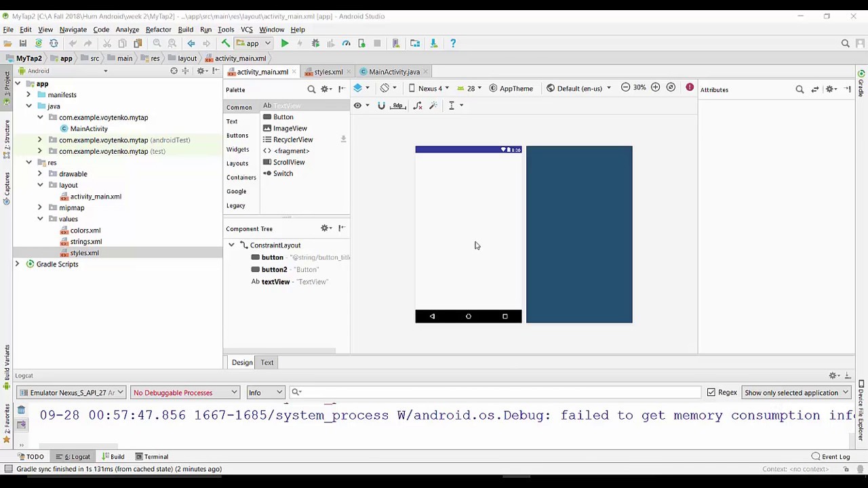Click the Palette search magnifier icon
The width and height of the screenshot is (868, 488).
coord(311,89)
